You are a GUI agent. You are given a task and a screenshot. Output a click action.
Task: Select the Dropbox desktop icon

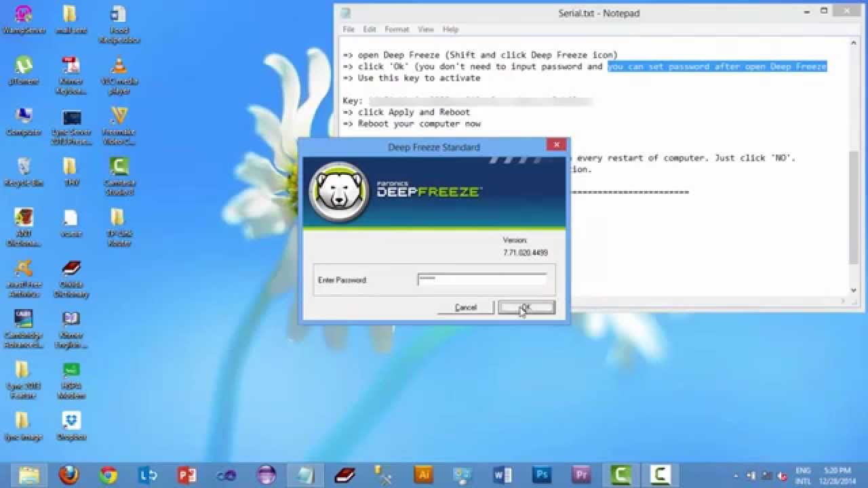[71, 426]
